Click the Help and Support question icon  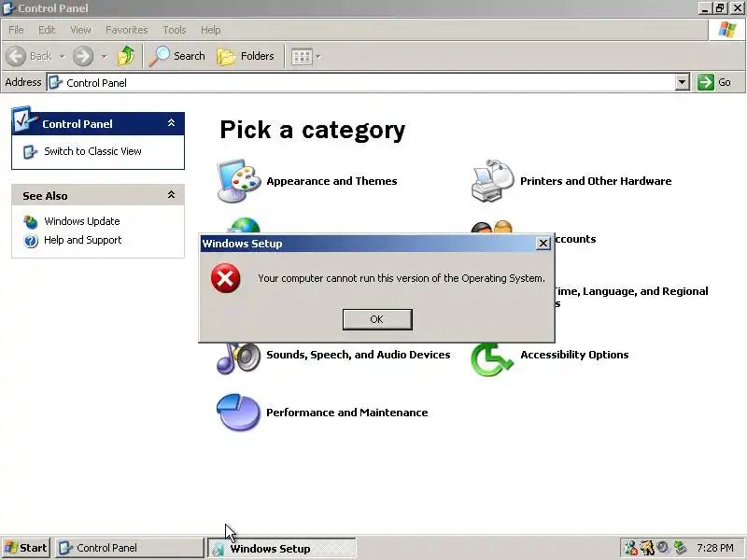31,241
